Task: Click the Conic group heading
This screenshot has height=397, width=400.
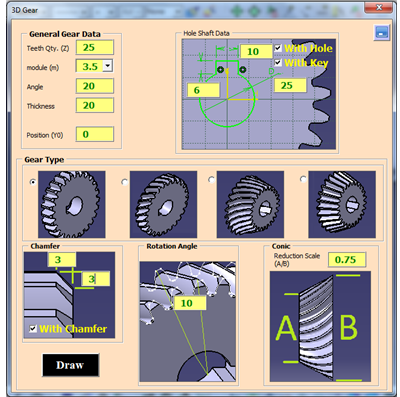Action: [281, 246]
